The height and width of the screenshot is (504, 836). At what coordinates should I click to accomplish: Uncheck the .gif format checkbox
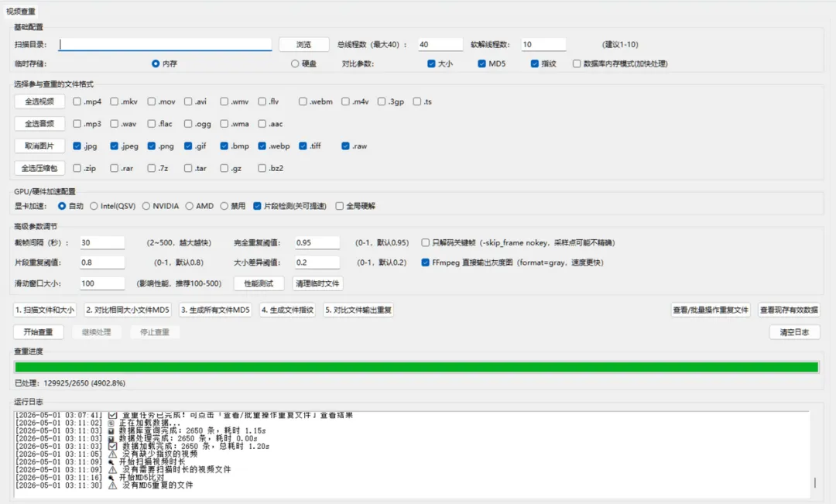pyautogui.click(x=188, y=146)
